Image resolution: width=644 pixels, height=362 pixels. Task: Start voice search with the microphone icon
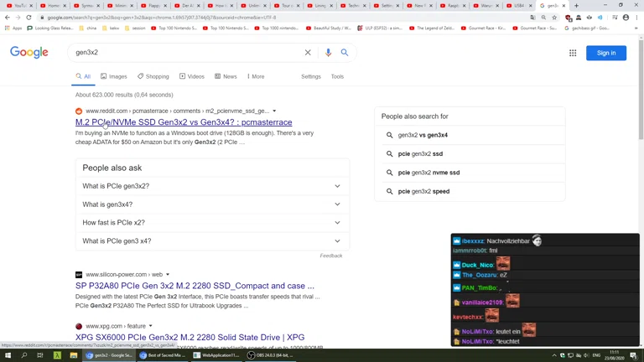point(328,53)
